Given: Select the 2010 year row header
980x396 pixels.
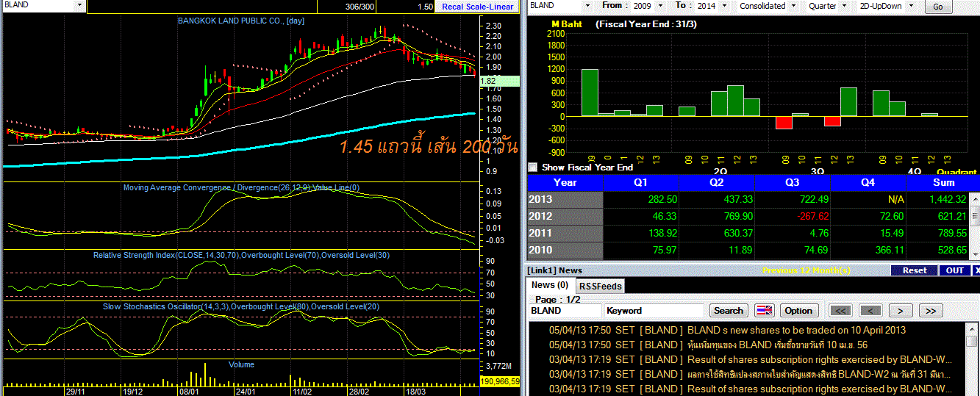Looking at the screenshot, I should point(565,250).
